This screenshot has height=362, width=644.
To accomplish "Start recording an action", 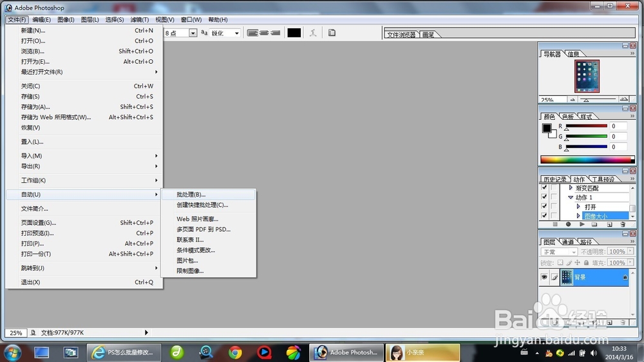I will pyautogui.click(x=569, y=224).
